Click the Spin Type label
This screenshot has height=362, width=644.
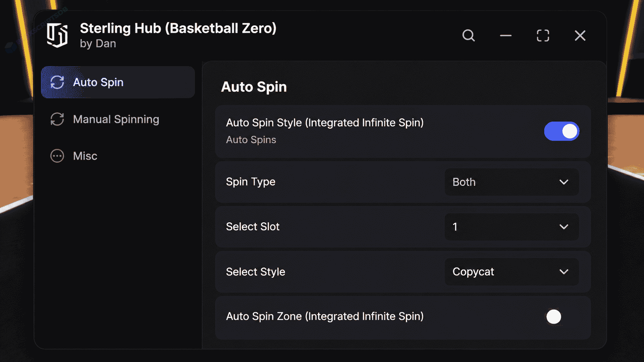[251, 182]
